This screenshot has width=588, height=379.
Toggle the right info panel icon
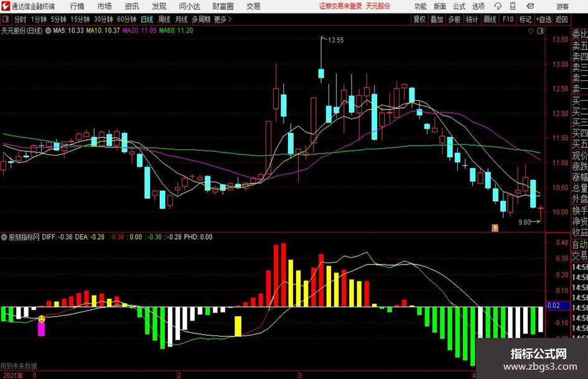[x=540, y=31]
